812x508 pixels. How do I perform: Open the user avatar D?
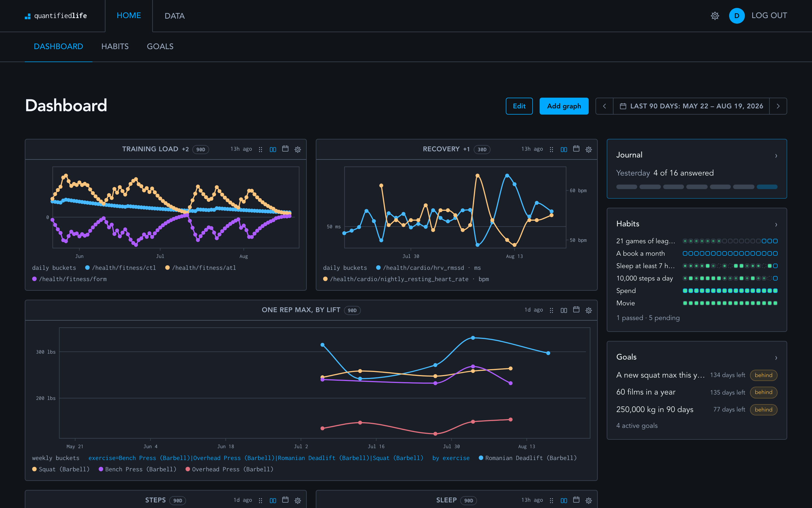736,16
